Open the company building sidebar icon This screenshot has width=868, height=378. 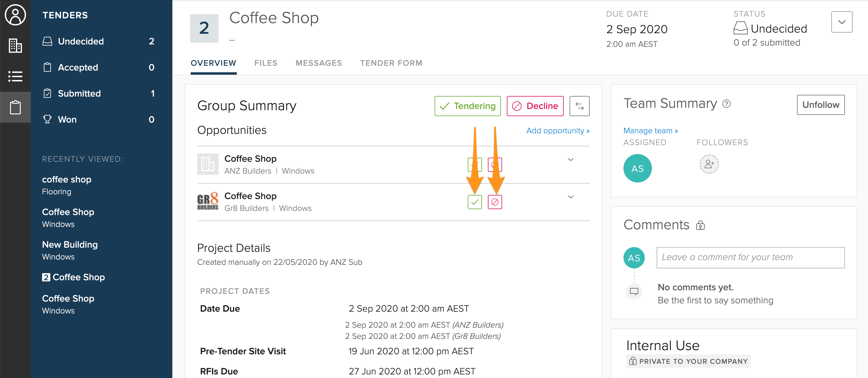point(15,45)
